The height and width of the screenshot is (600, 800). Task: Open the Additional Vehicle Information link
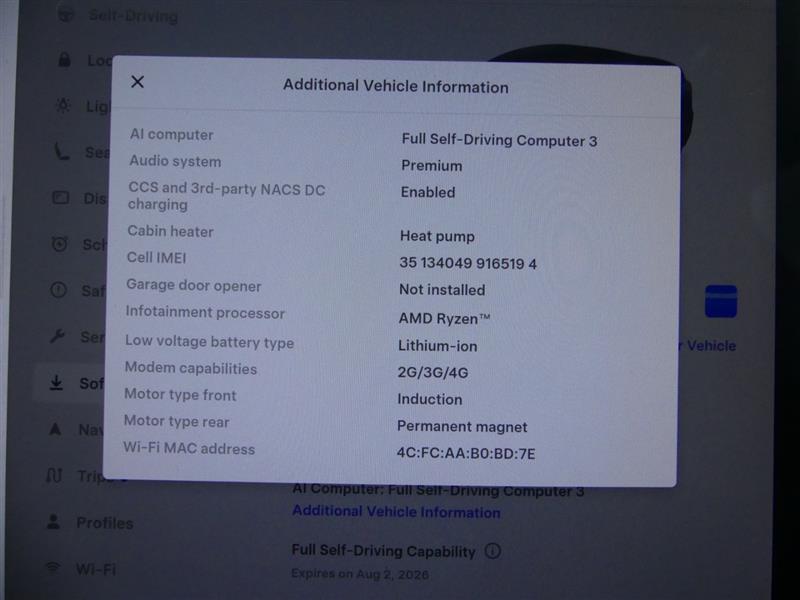396,511
